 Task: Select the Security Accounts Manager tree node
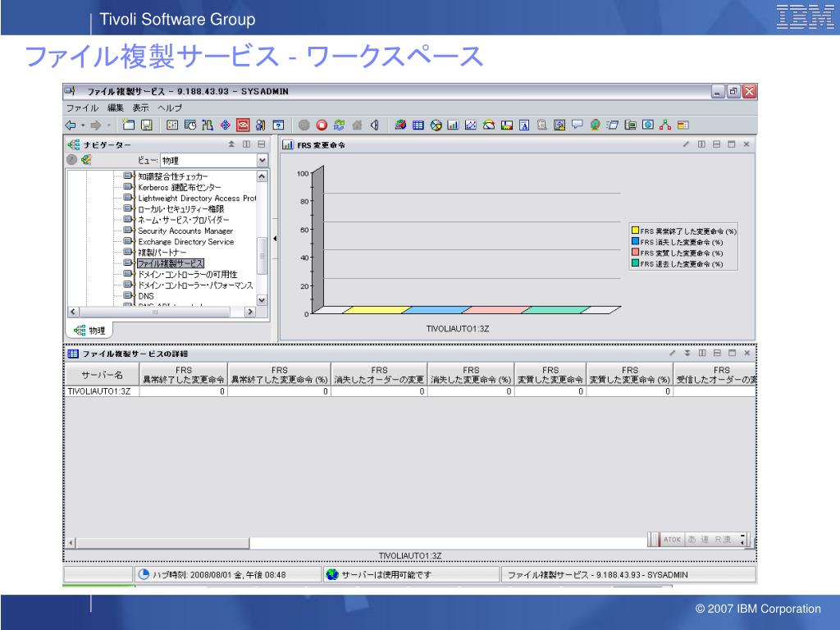(185, 231)
